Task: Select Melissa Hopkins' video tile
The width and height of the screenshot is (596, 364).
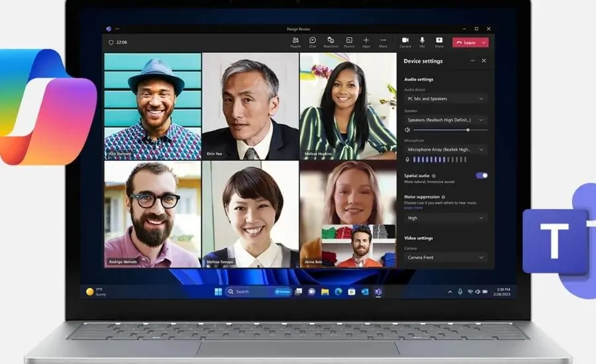Action: tap(348, 107)
